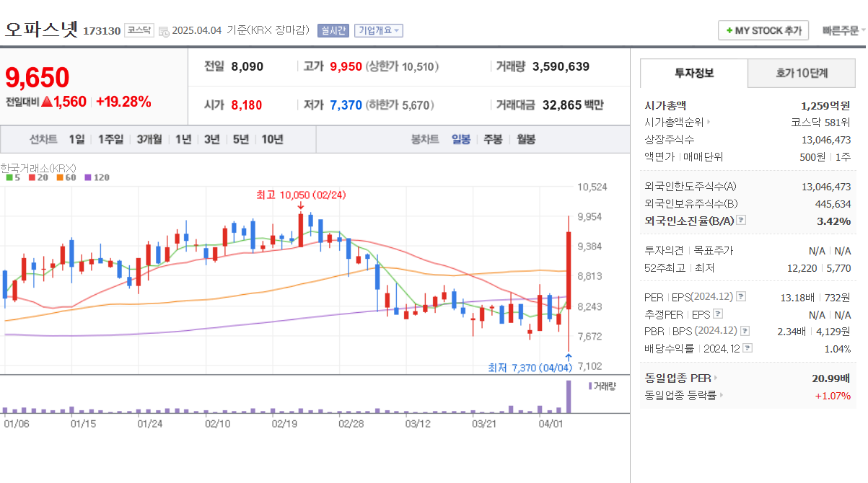The width and height of the screenshot is (868, 483).
Task: Click the arrow next to 시가총액순위
Action: pos(709,123)
